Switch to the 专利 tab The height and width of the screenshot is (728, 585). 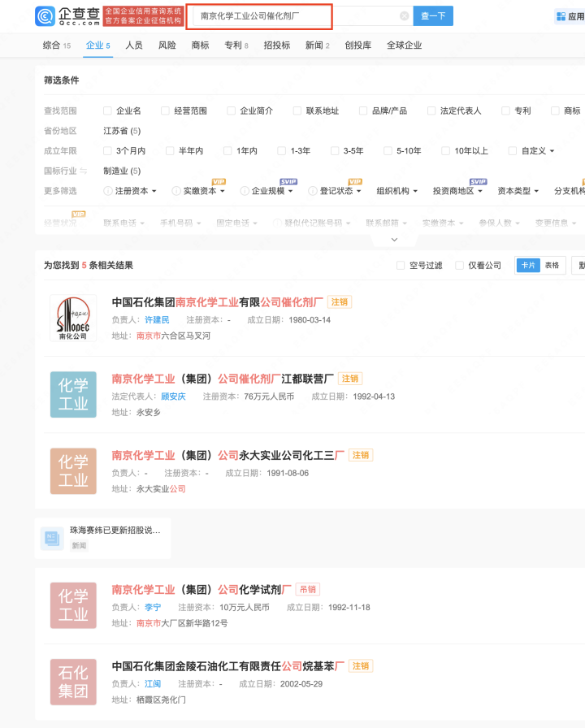(236, 45)
